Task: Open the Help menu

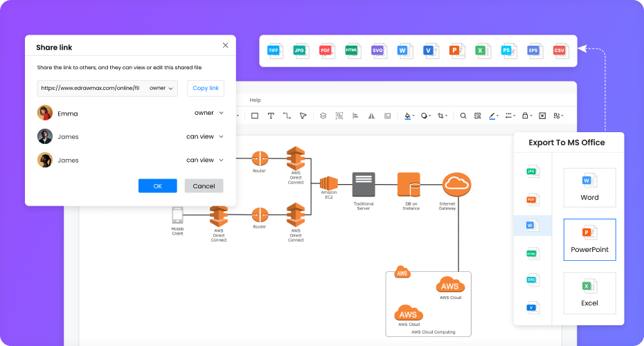Action: [255, 100]
